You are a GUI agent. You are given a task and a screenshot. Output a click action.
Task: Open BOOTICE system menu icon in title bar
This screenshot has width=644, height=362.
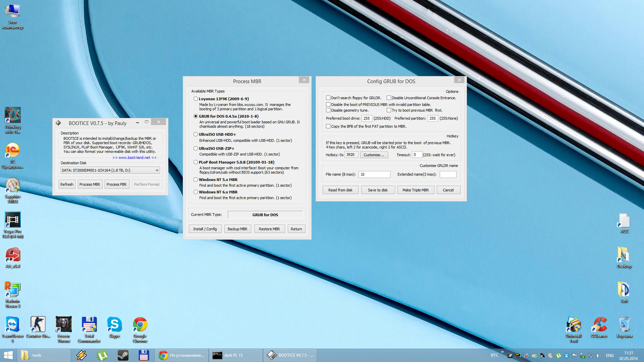[x=58, y=123]
